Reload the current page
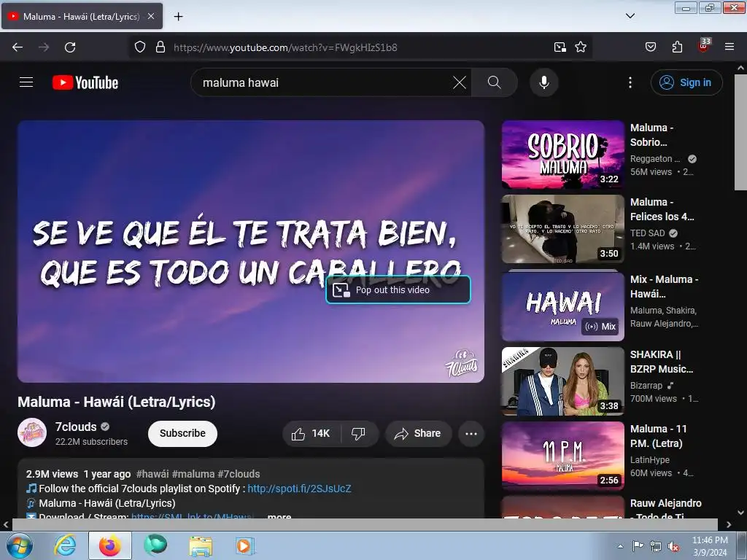Screen dimensions: 747x560 70,47
